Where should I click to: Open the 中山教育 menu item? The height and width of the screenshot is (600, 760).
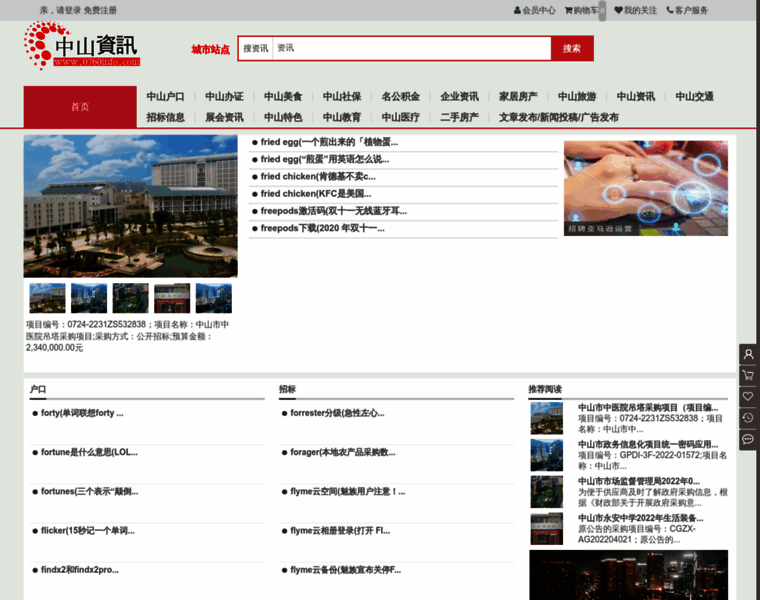(342, 117)
